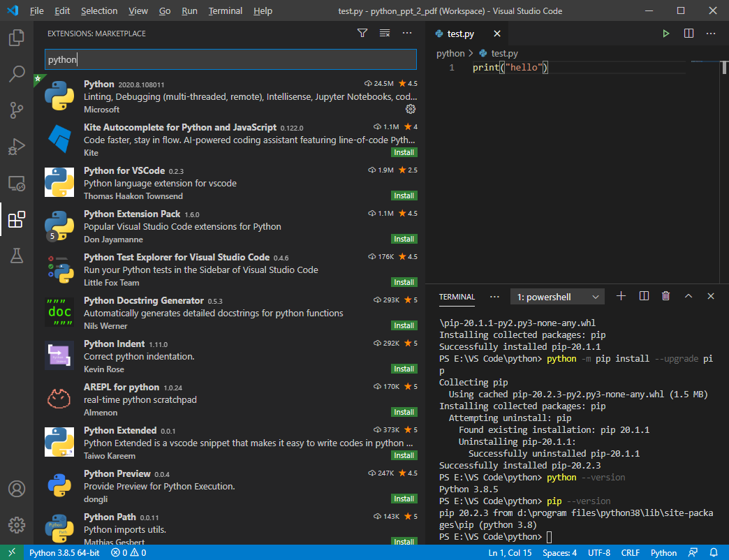Open the Python extension manage gear
This screenshot has height=560, width=729.
coord(411,109)
